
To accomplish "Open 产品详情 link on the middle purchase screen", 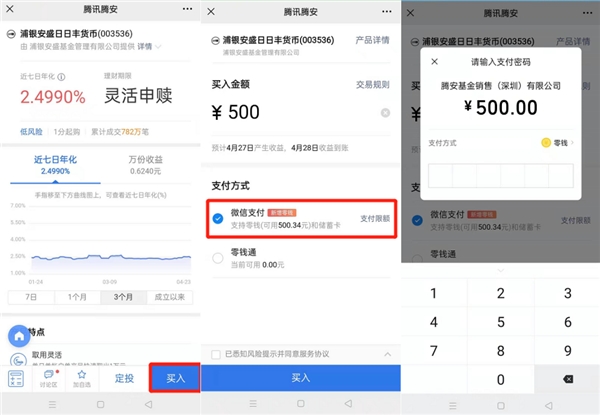I will click(372, 40).
